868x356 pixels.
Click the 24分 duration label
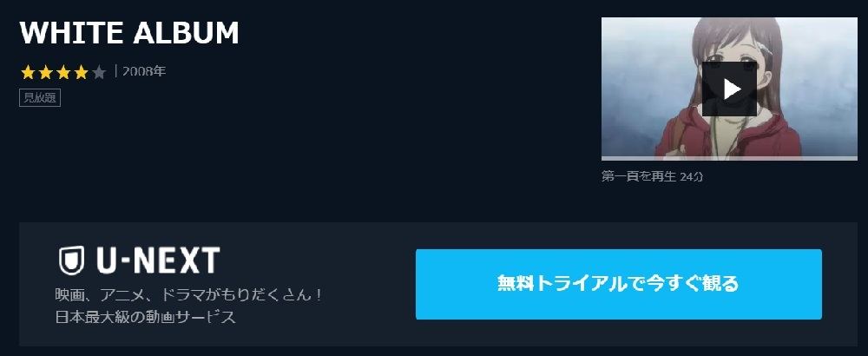[x=692, y=176]
